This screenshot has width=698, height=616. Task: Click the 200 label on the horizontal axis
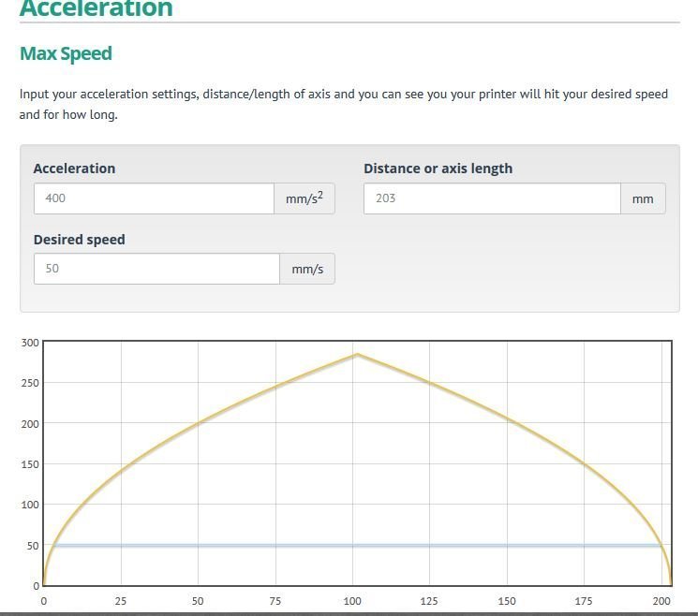click(661, 601)
